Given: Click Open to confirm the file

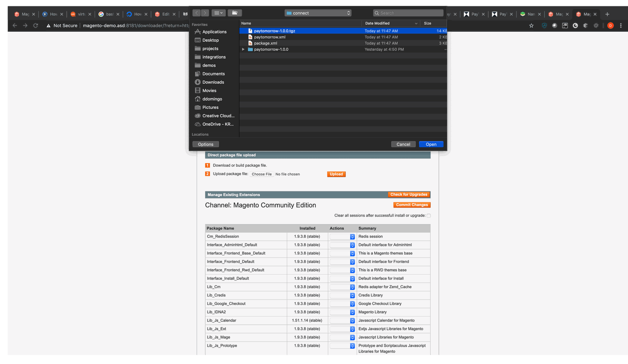Looking at the screenshot, I should click(x=431, y=144).
